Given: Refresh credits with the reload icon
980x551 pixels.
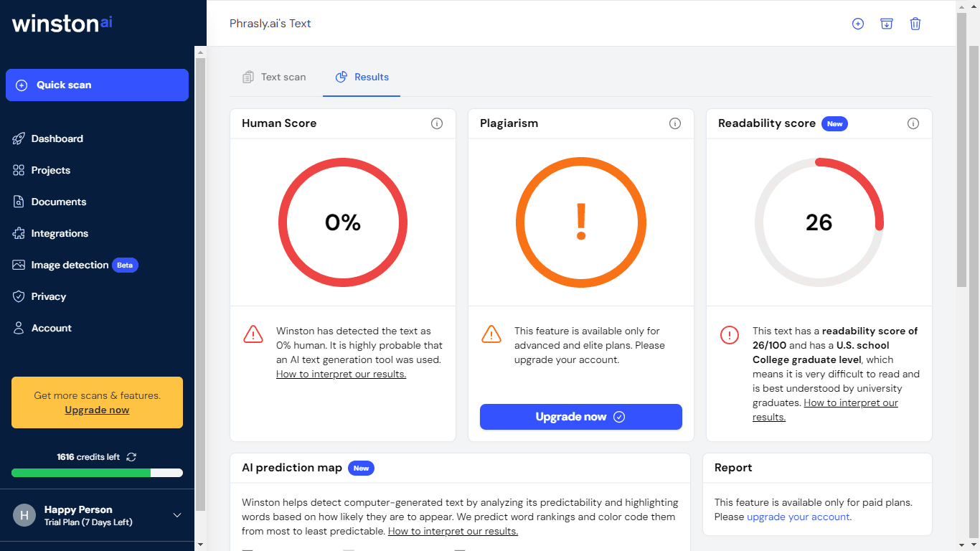Looking at the screenshot, I should tap(131, 457).
